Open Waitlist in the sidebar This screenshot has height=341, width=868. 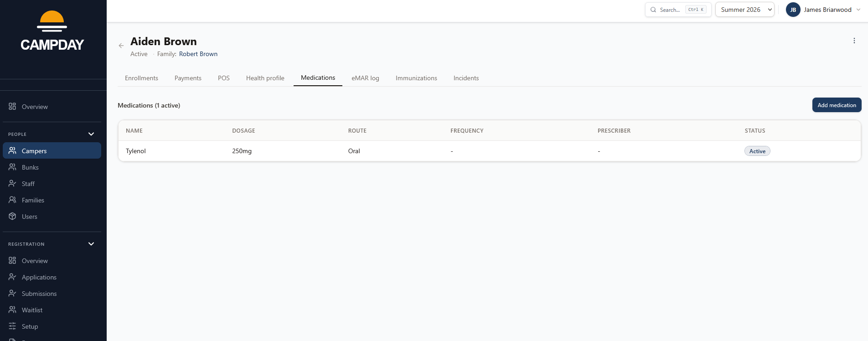[52, 310]
